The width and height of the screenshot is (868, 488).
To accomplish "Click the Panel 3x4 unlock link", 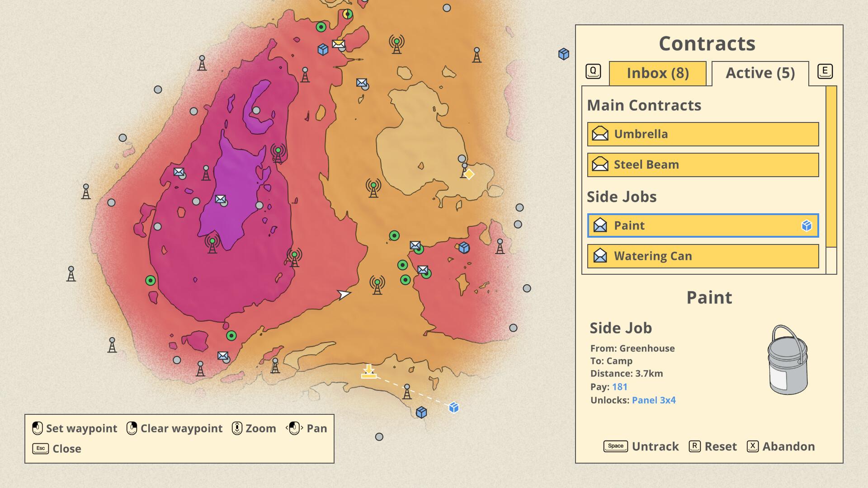I will point(653,400).
